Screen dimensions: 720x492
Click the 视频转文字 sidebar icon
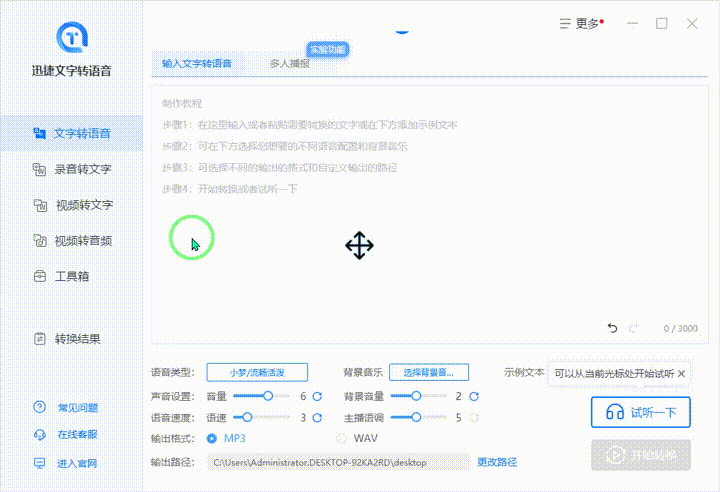click(x=40, y=205)
